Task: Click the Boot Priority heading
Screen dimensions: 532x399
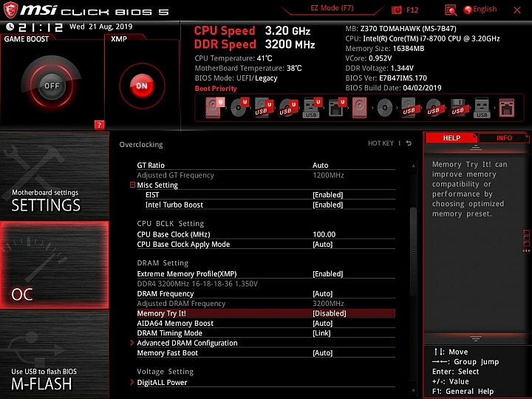Action: click(216, 89)
